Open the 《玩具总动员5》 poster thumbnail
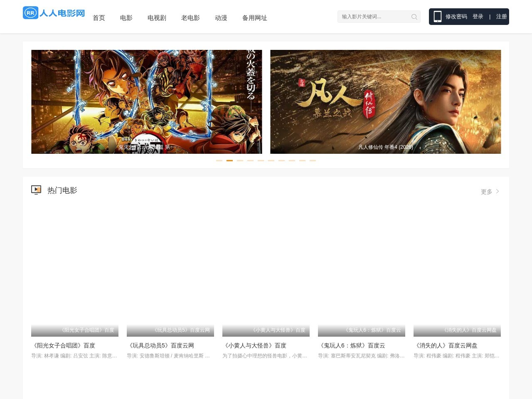The height and width of the screenshot is (399, 532). [x=170, y=270]
